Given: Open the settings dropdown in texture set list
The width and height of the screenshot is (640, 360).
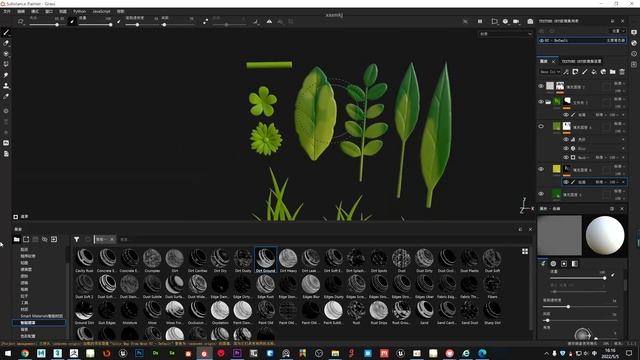Looking at the screenshot, I should point(618,31).
